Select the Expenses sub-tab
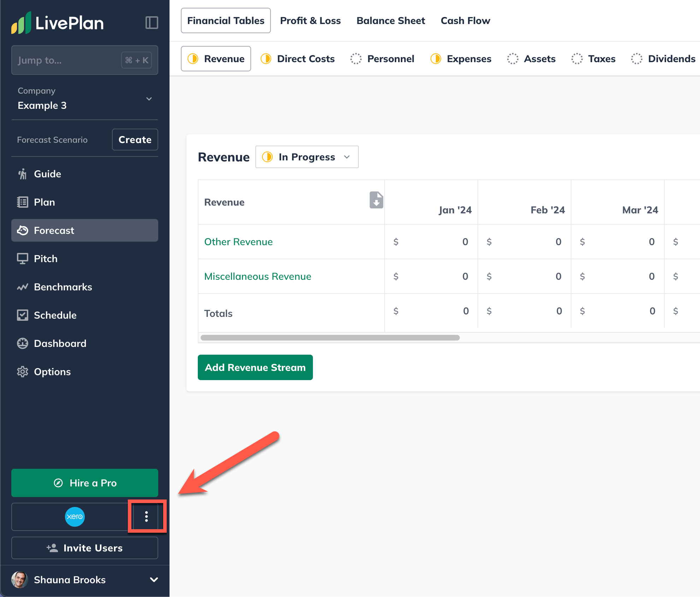The height and width of the screenshot is (597, 700). (461, 59)
